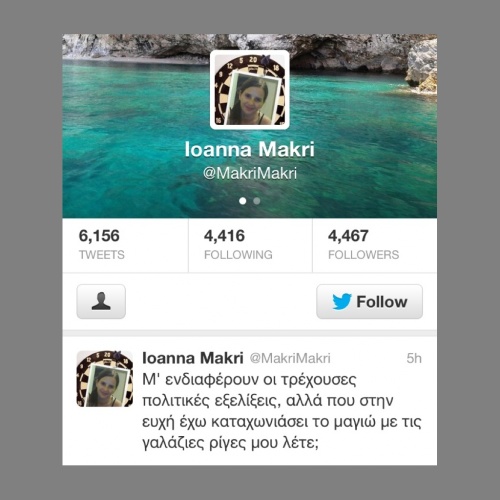Open the 4,467 Followers list
Screen dimensions: 500x500
(x=375, y=245)
